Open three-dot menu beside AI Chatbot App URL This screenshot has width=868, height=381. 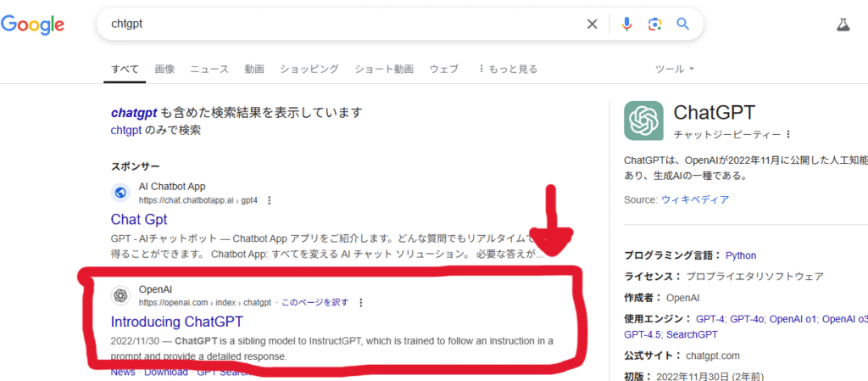(269, 200)
